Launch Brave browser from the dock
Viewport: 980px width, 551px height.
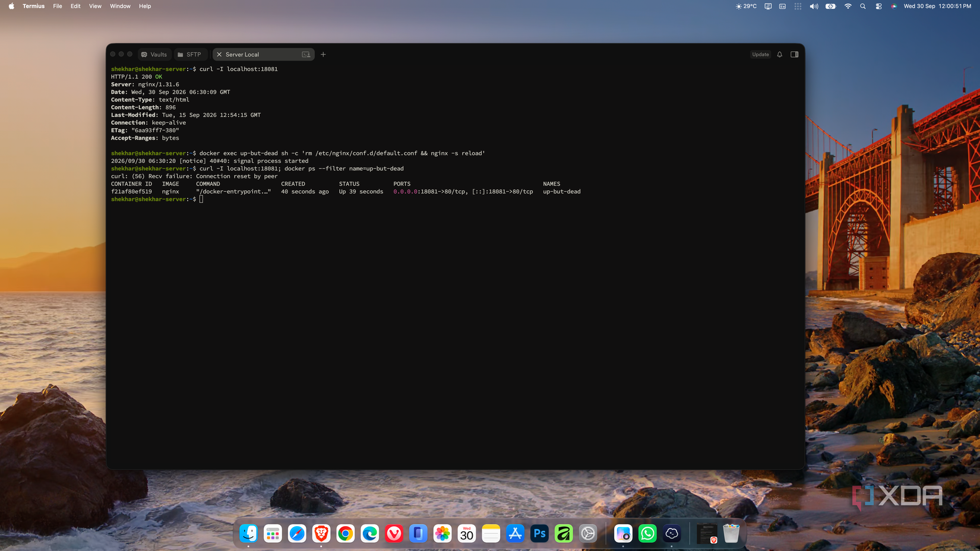coord(321,533)
